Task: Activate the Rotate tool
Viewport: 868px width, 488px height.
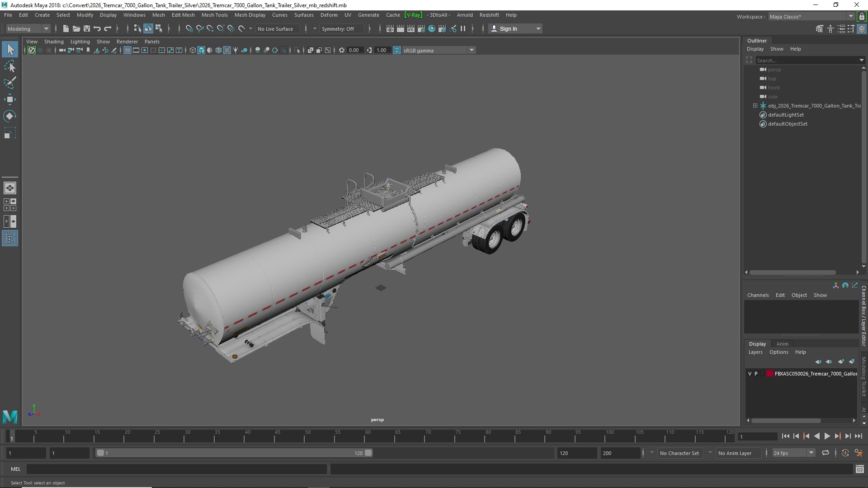Action: click(10, 116)
